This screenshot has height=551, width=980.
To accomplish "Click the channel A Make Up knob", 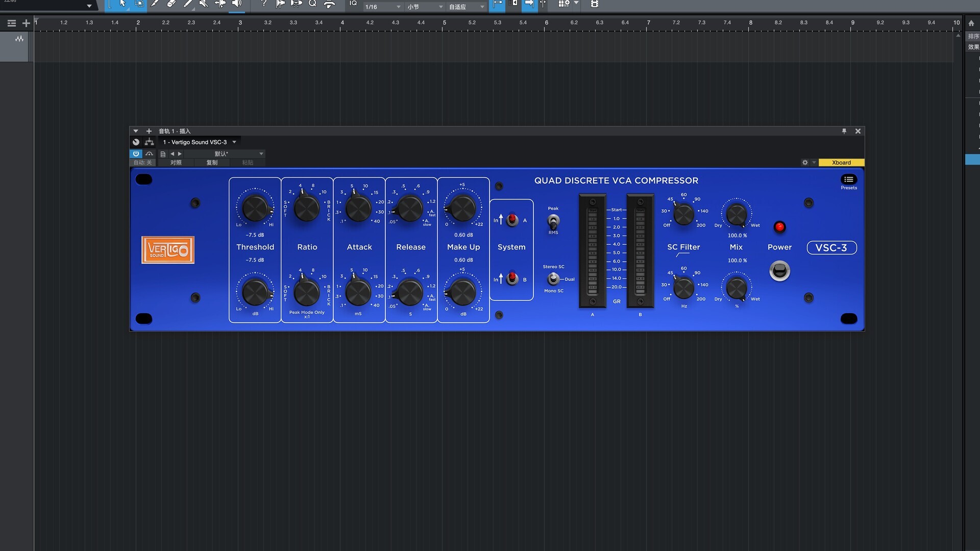I will 463,208.
